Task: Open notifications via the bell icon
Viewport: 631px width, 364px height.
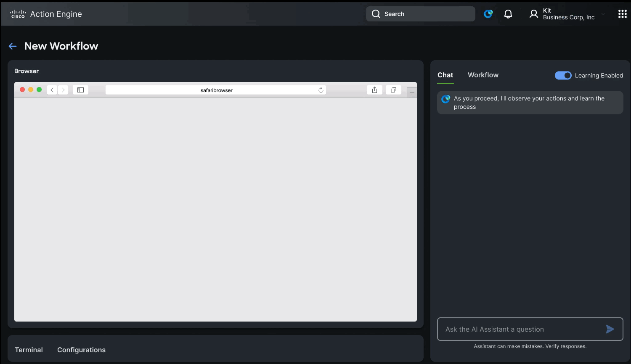Action: click(508, 13)
